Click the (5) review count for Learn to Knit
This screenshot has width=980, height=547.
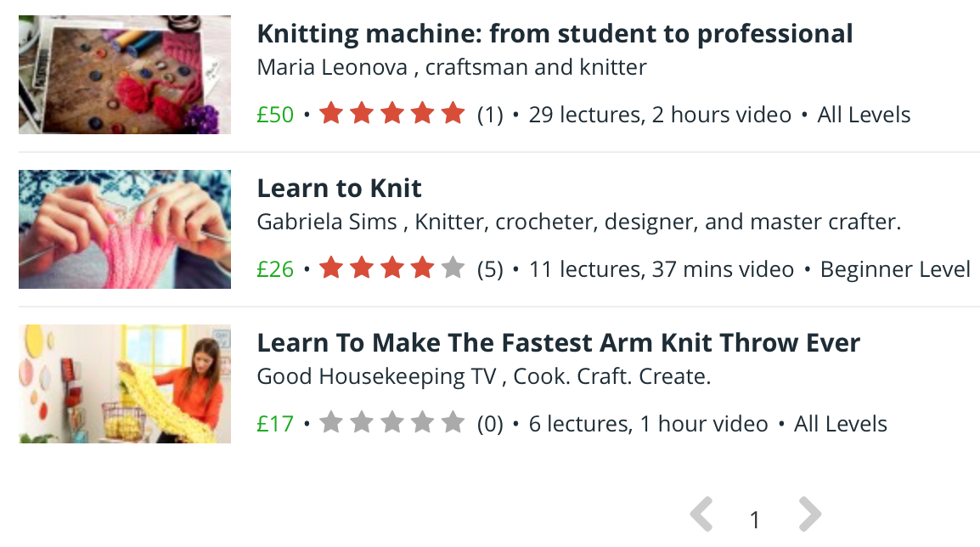point(490,270)
